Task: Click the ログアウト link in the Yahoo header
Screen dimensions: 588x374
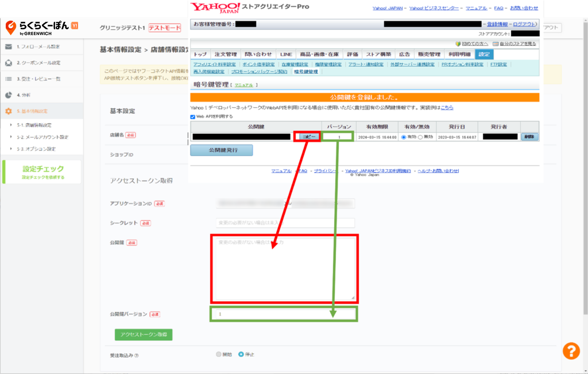Action: 524,24
